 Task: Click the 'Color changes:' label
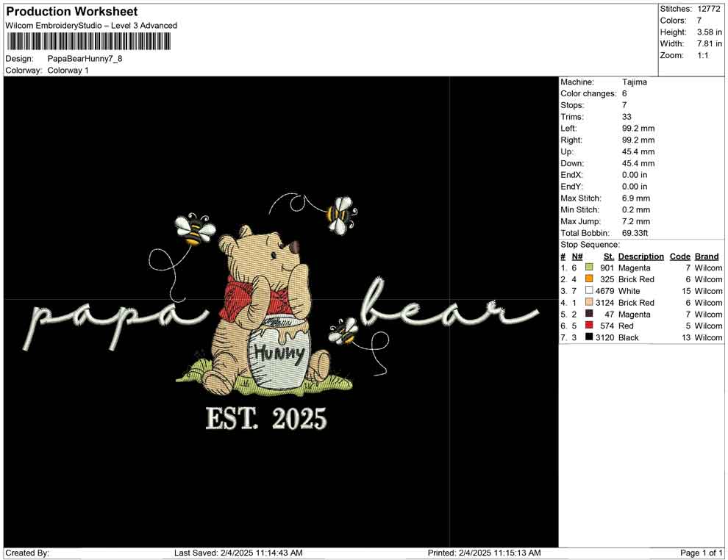point(588,94)
